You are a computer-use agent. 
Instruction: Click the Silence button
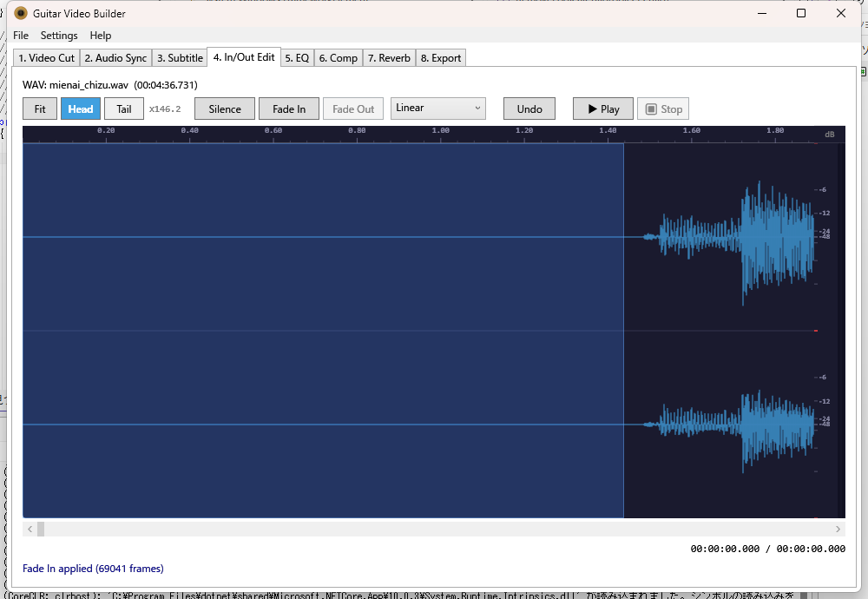[x=225, y=109]
